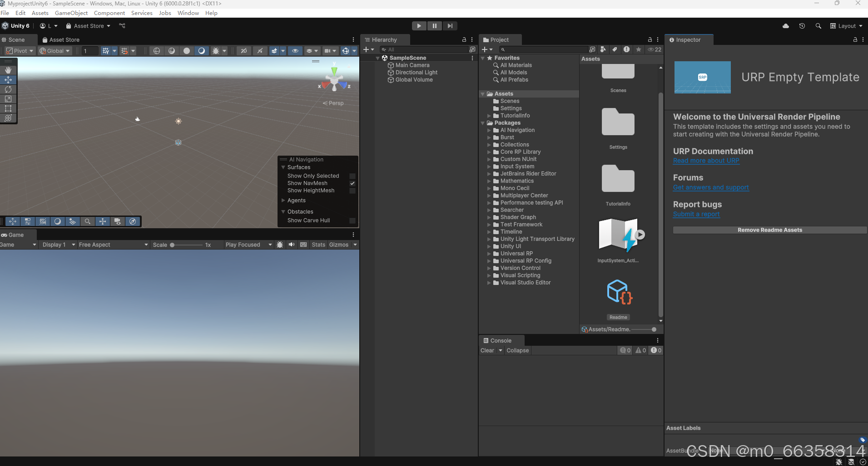
Task: Toggle Scene Gizmos button
Action: click(346, 51)
